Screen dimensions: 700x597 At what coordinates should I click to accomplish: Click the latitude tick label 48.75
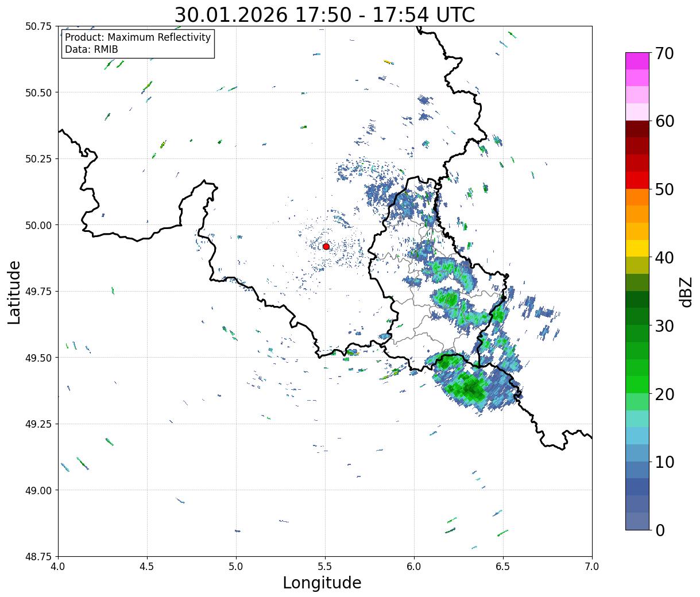pos(38,557)
